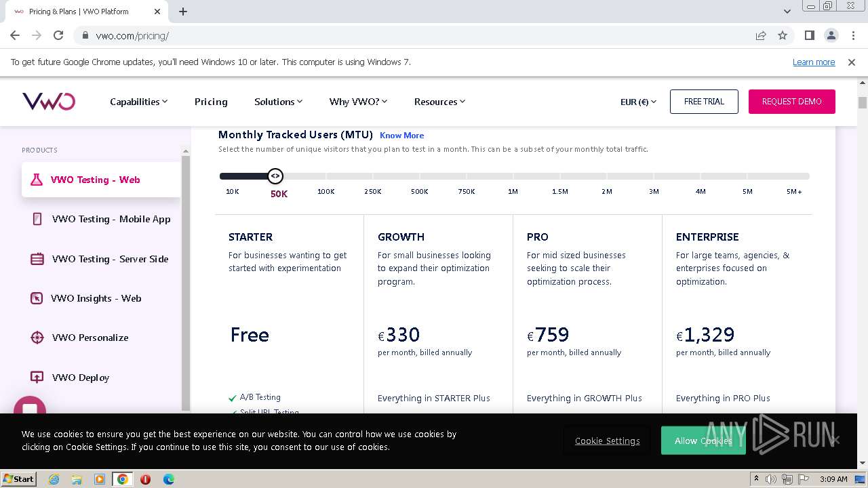Click the Know More link
868x488 pixels.
pos(401,136)
